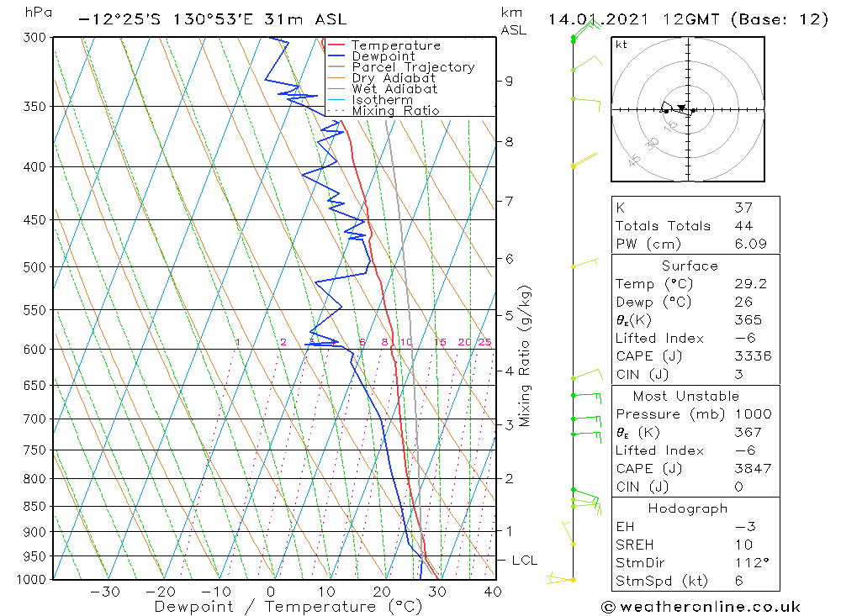Click the 'StmSpd (kt)' value '6'
Image resolution: width=841 pixels, height=616 pixels.
pos(739,581)
